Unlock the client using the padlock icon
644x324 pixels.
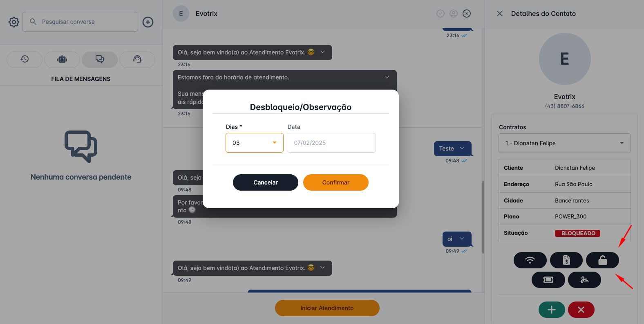(x=602, y=260)
